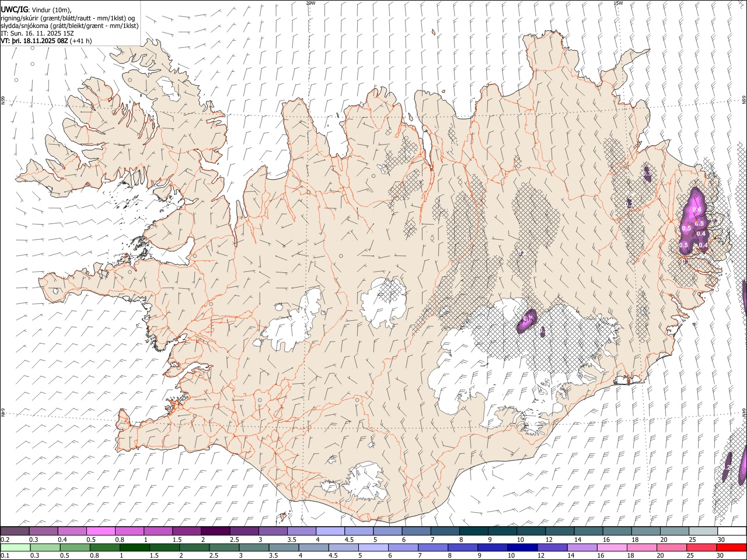Image resolution: width=747 pixels, height=560 pixels.
Task: Click the pale grey upper-row swatch labeled 25
Action: pos(702,531)
